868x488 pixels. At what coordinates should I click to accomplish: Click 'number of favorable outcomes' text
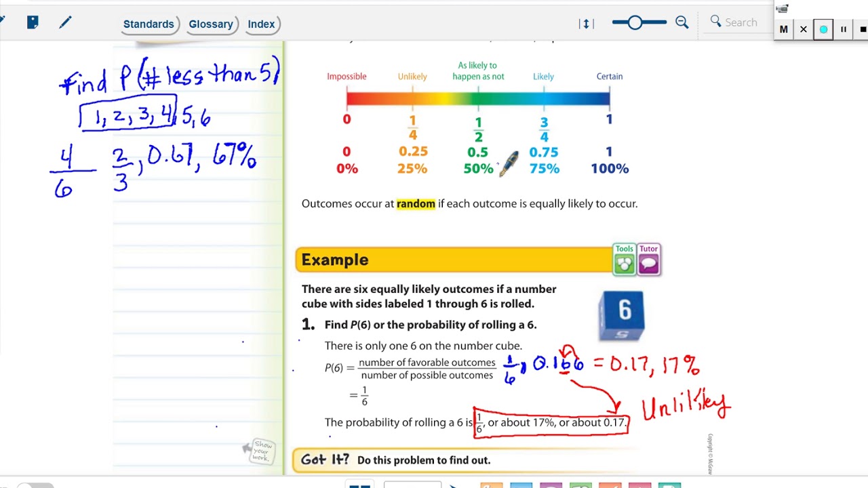(427, 363)
